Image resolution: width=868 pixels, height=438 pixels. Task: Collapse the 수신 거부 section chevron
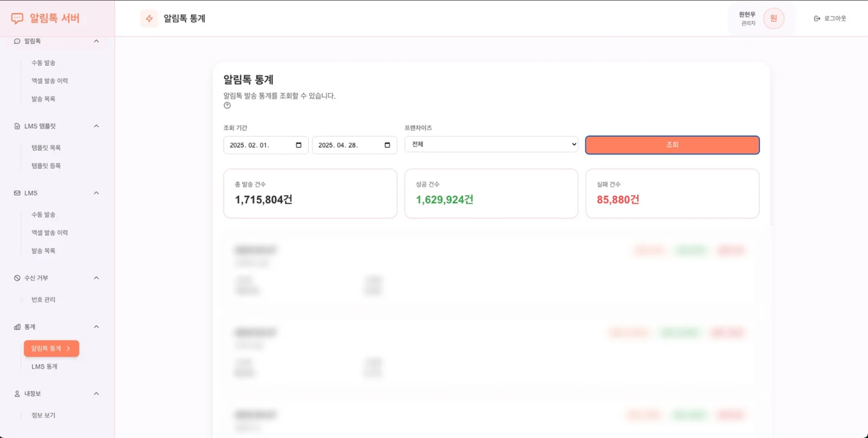(97, 278)
